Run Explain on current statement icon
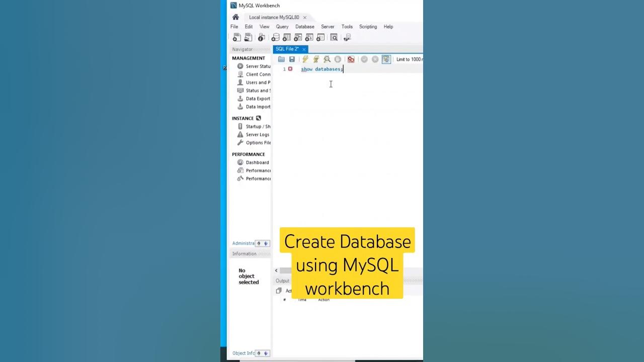 327,59
